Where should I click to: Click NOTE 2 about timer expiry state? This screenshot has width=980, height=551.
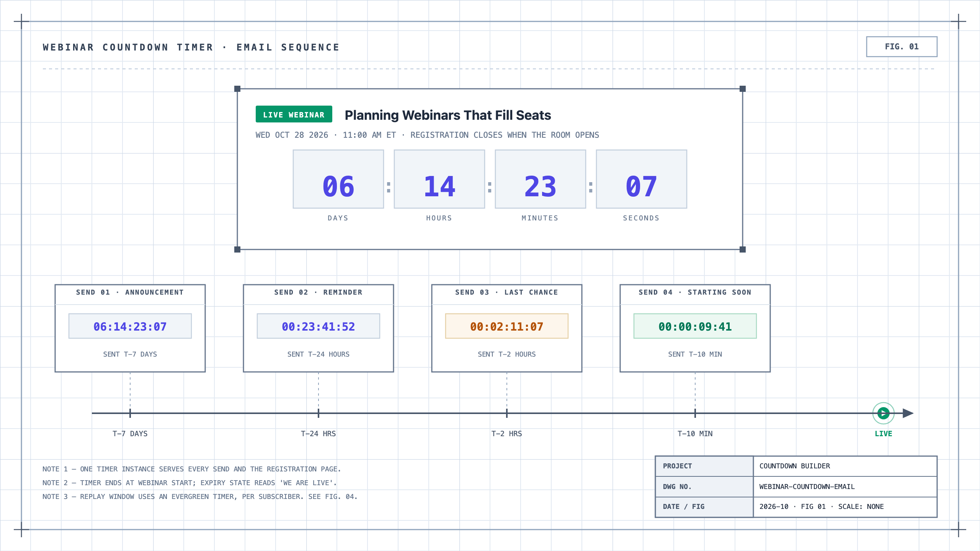coord(189,483)
